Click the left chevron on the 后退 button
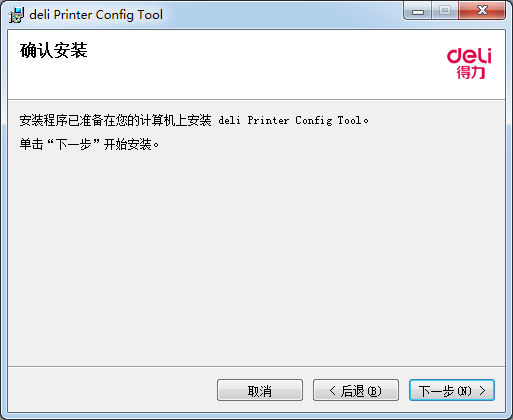This screenshot has height=420, width=513. pyautogui.click(x=332, y=390)
